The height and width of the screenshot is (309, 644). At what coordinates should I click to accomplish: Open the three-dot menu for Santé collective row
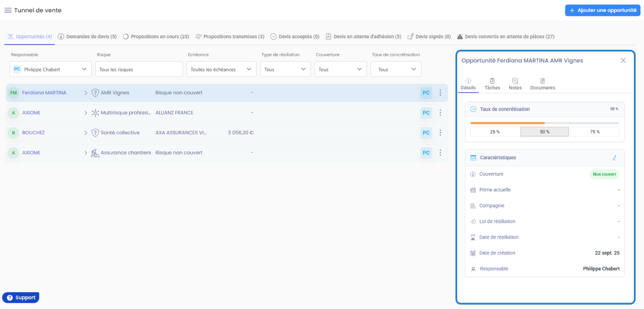pos(440,132)
